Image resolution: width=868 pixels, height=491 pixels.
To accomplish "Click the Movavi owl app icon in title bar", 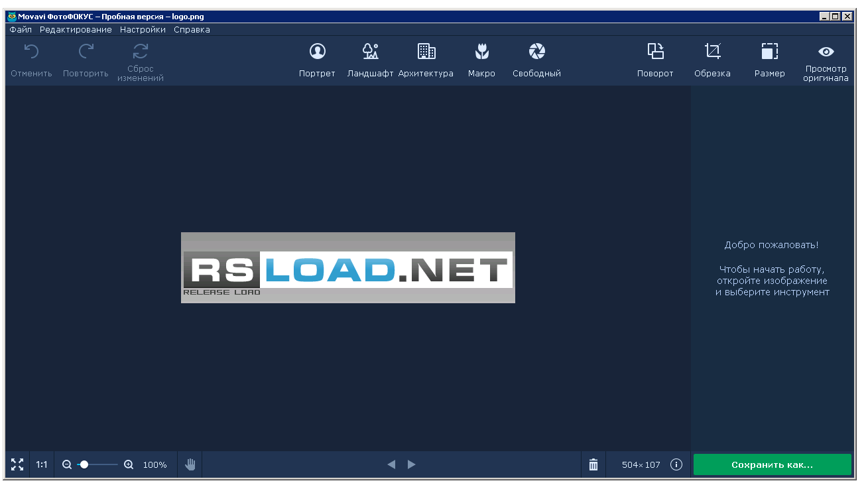I will 12,17.
